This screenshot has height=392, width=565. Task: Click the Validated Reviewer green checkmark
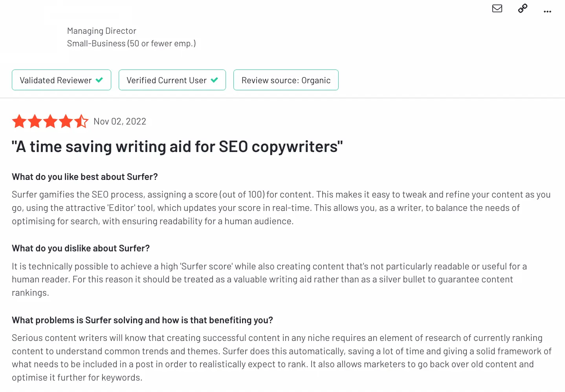pos(99,80)
